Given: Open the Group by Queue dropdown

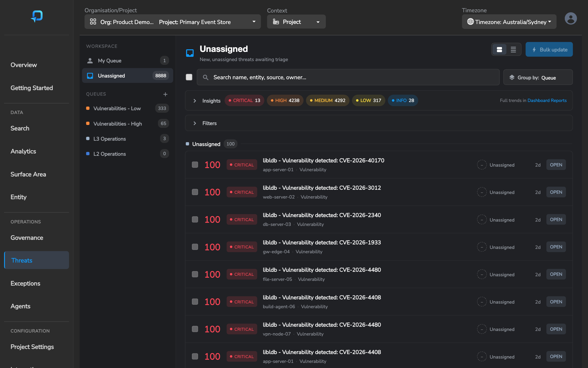Looking at the screenshot, I should click(538, 77).
